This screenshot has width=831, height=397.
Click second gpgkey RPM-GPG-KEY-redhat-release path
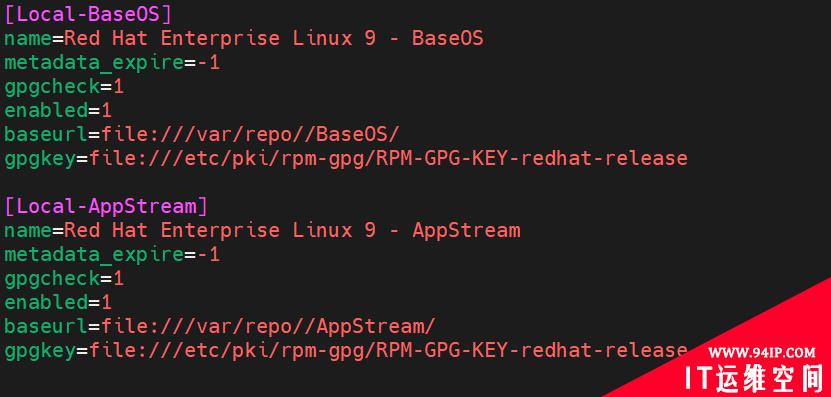[x=388, y=350]
